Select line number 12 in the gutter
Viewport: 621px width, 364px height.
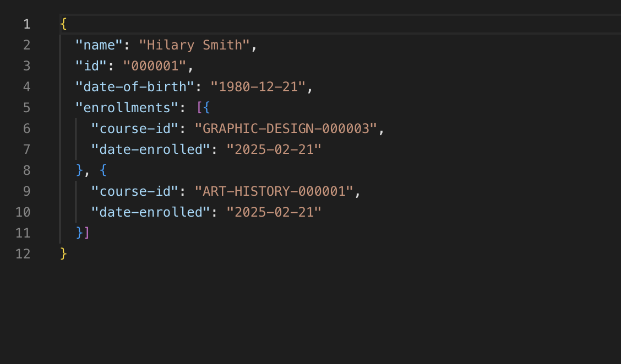point(23,254)
